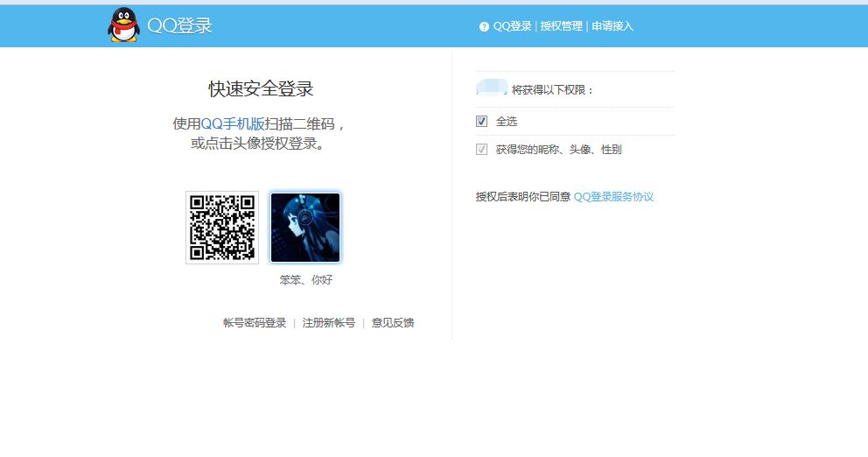Click the QQ登录 title text beside logo
The image size is (868, 457).
pos(179,25)
